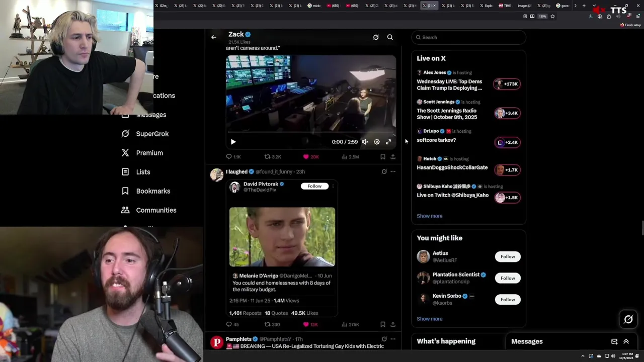Open a new browser tab with plus

pos(584,6)
